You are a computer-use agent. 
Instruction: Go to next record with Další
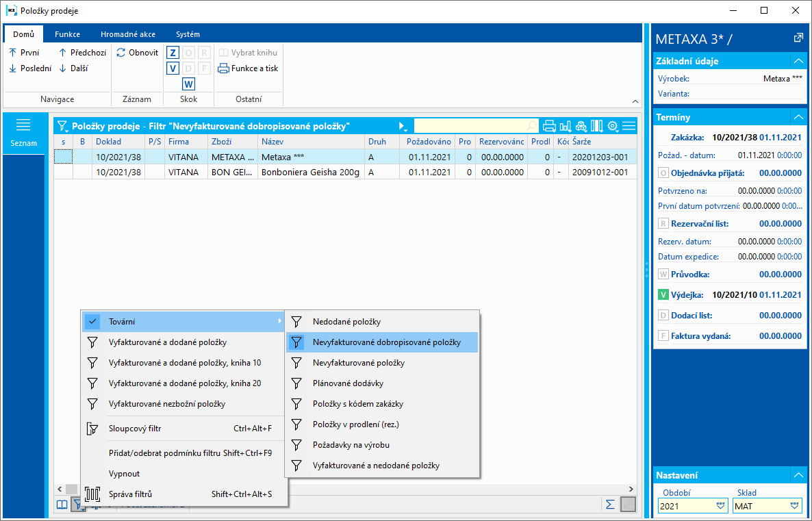pos(73,68)
